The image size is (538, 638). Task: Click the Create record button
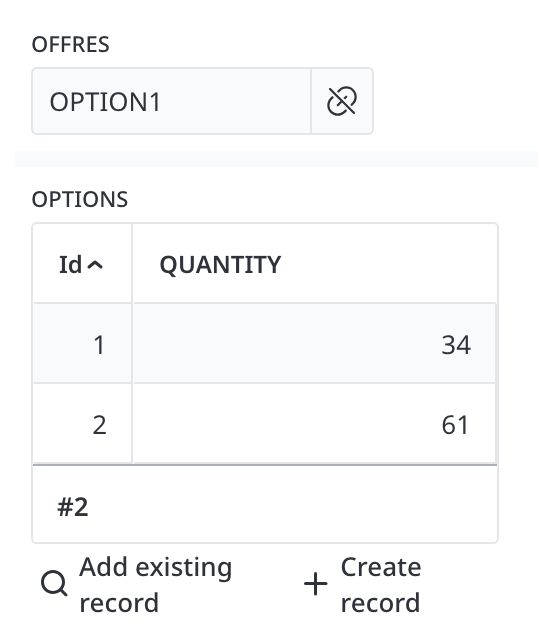pyautogui.click(x=362, y=584)
